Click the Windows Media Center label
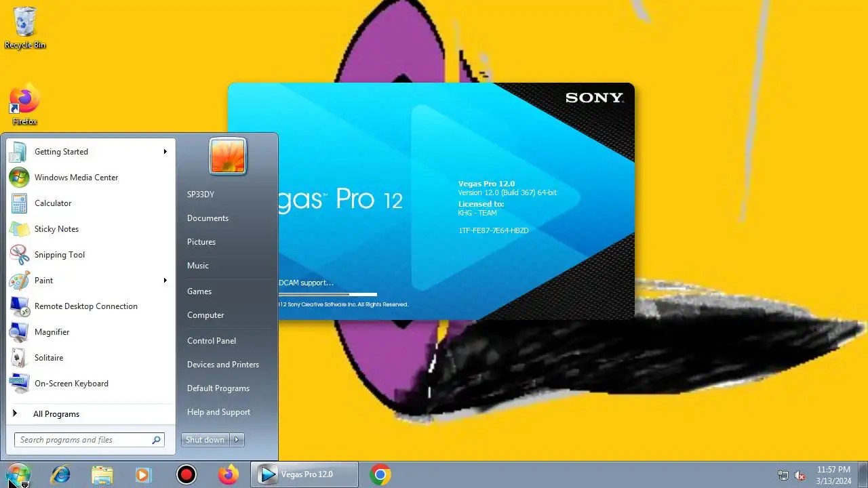This screenshot has height=488, width=868. click(76, 178)
